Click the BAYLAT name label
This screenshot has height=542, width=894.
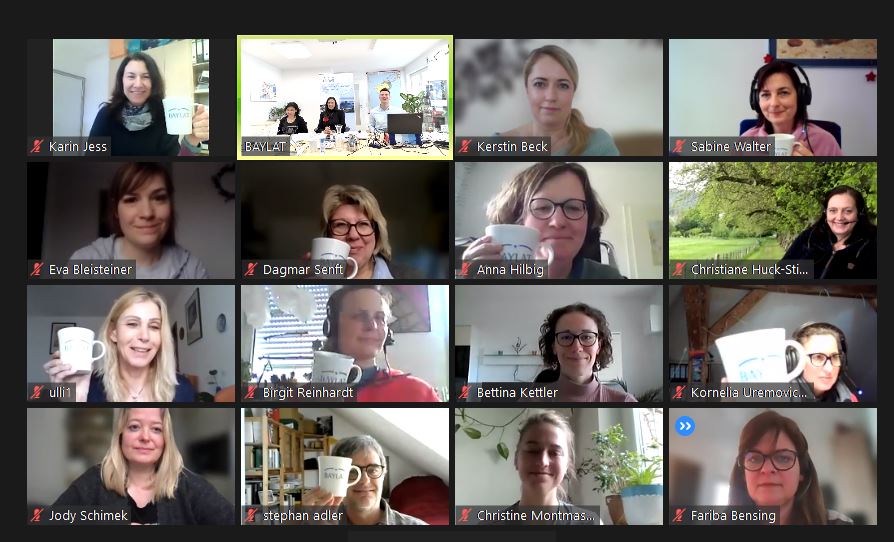265,146
